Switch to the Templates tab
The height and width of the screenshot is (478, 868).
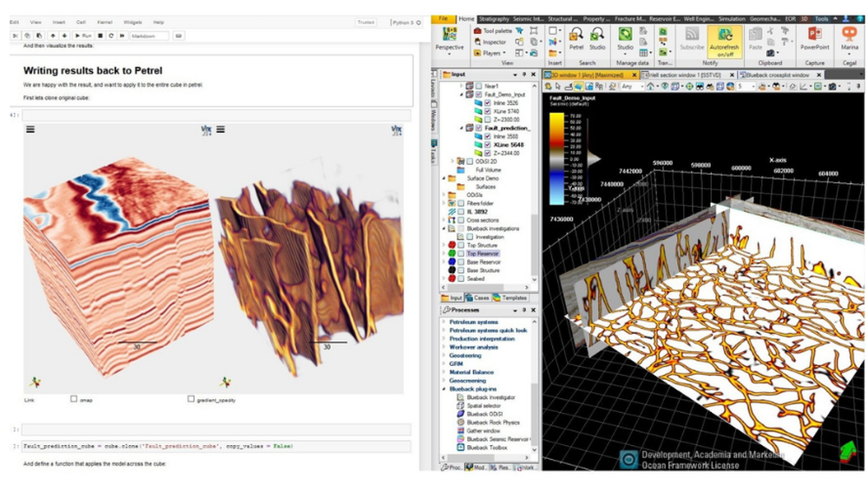pyautogui.click(x=510, y=298)
